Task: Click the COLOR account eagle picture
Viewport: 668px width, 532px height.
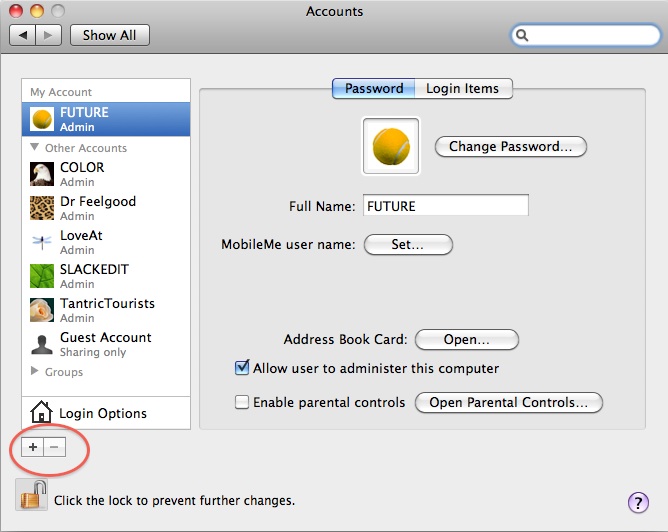Action: (x=42, y=174)
